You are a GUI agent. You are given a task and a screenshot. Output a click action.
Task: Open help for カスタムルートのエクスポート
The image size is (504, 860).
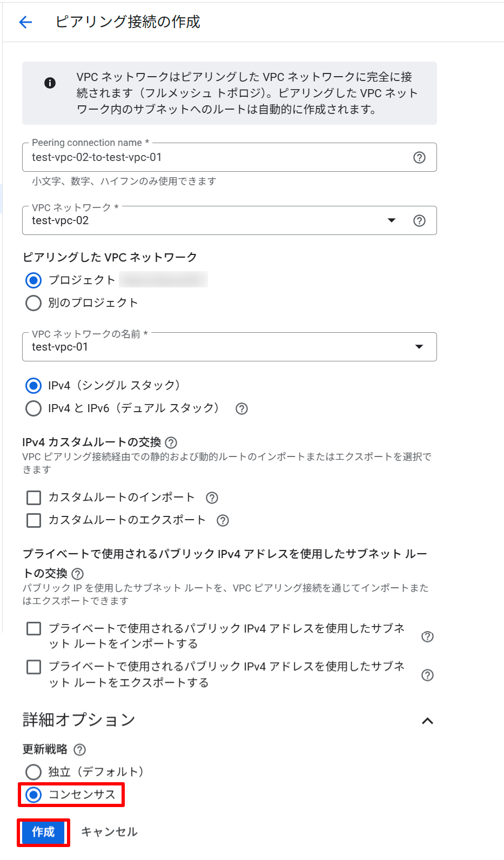coord(223,520)
